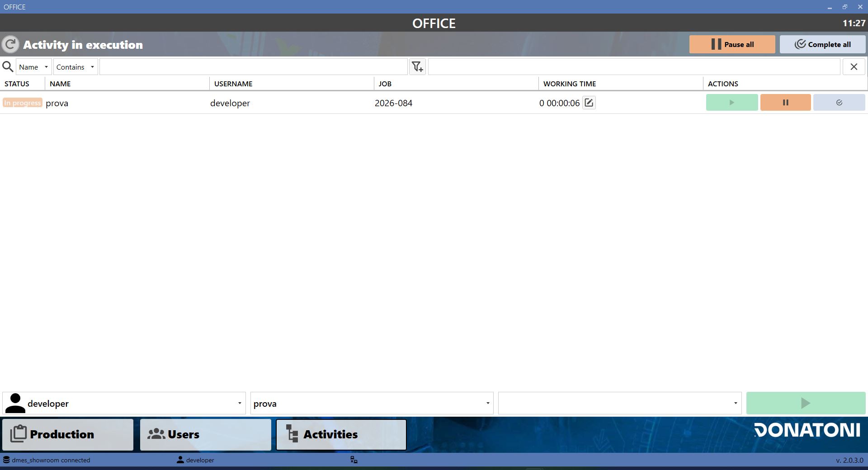Image resolution: width=868 pixels, height=470 pixels.
Task: Open the empty job dropdown
Action: tap(620, 403)
